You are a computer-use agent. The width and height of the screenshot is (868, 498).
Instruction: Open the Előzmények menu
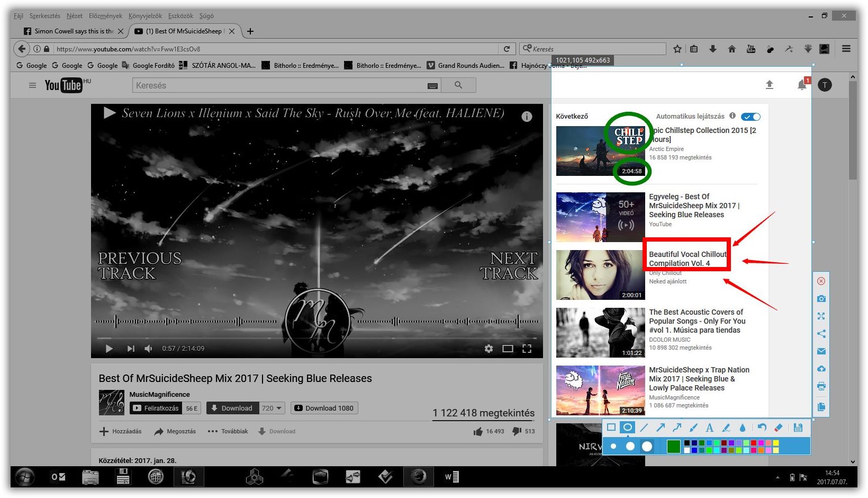click(105, 16)
